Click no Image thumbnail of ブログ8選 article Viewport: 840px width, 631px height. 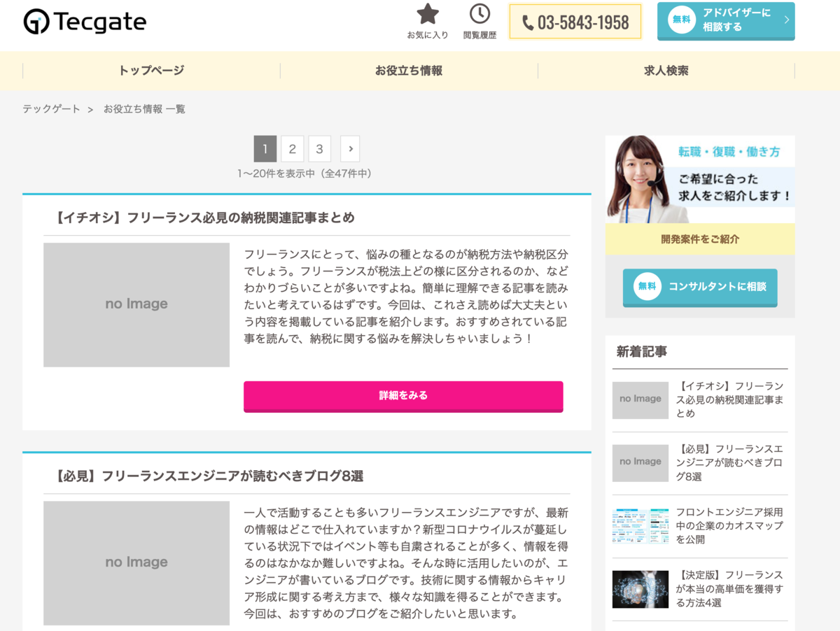(136, 562)
